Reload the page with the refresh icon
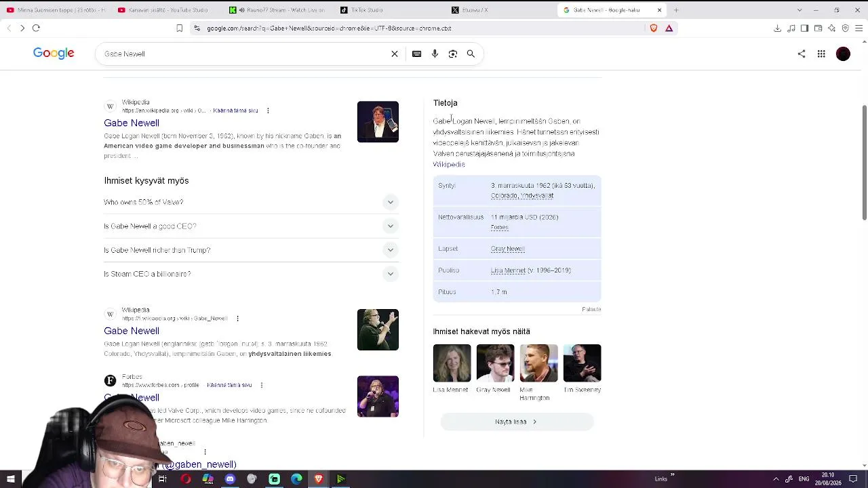This screenshot has height=488, width=868. [36, 28]
